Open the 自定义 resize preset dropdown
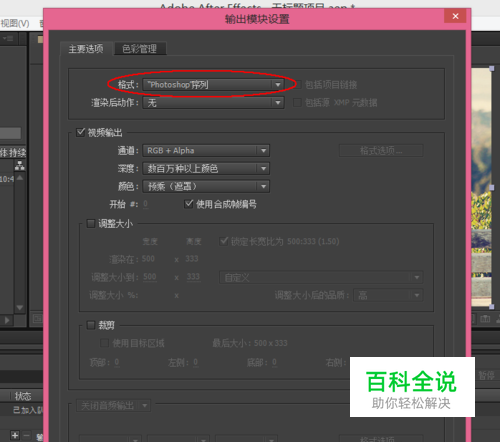The height and width of the screenshot is (442, 500). pyautogui.click(x=321, y=277)
